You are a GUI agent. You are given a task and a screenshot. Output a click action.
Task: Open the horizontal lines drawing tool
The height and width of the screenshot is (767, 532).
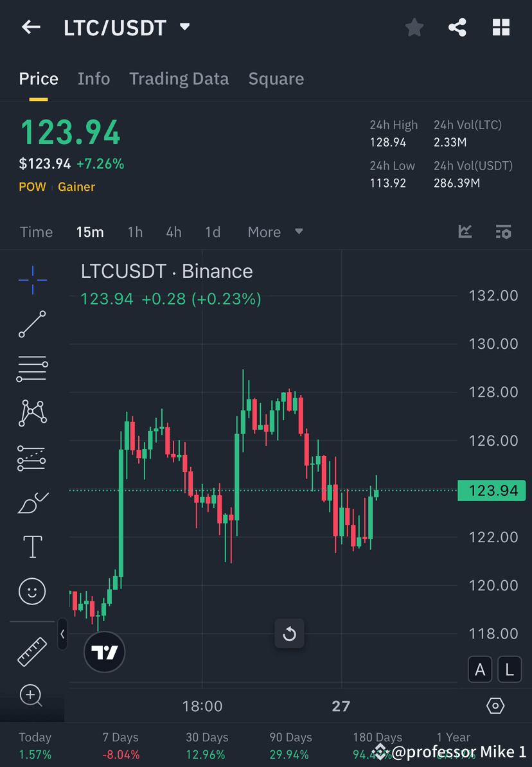(x=32, y=369)
